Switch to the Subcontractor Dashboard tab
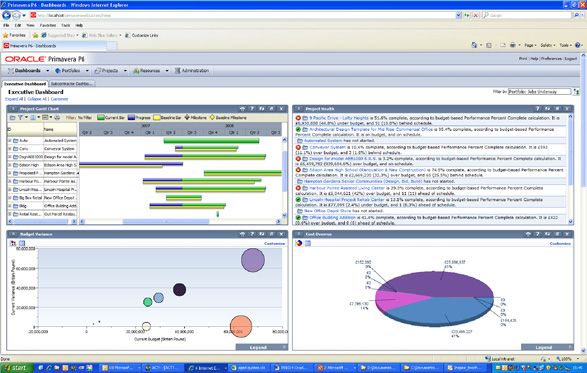This screenshot has height=373, width=587. point(71,84)
